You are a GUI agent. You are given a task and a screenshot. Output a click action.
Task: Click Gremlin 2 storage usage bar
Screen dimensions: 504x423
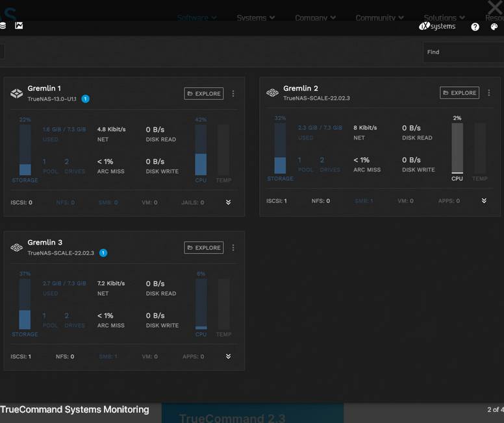280,149
